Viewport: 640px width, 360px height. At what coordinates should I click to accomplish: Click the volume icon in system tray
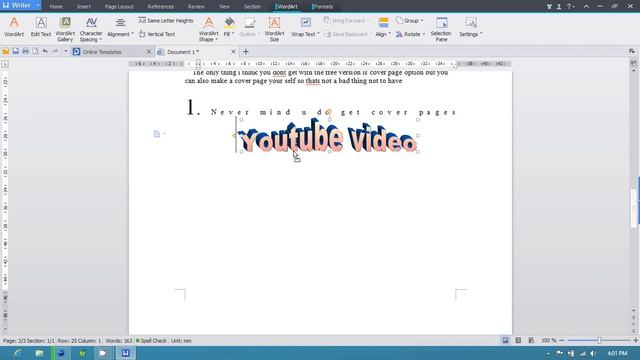[593, 353]
